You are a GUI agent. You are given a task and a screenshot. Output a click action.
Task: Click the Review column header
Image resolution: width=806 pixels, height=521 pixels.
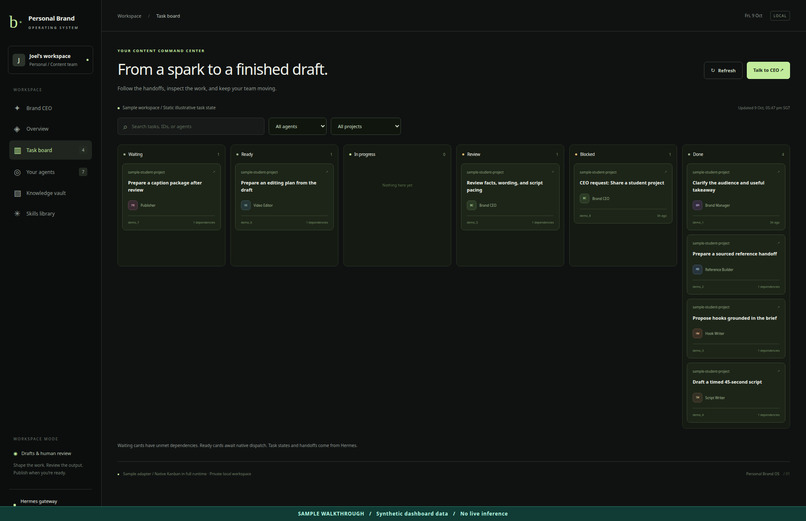[x=510, y=154]
